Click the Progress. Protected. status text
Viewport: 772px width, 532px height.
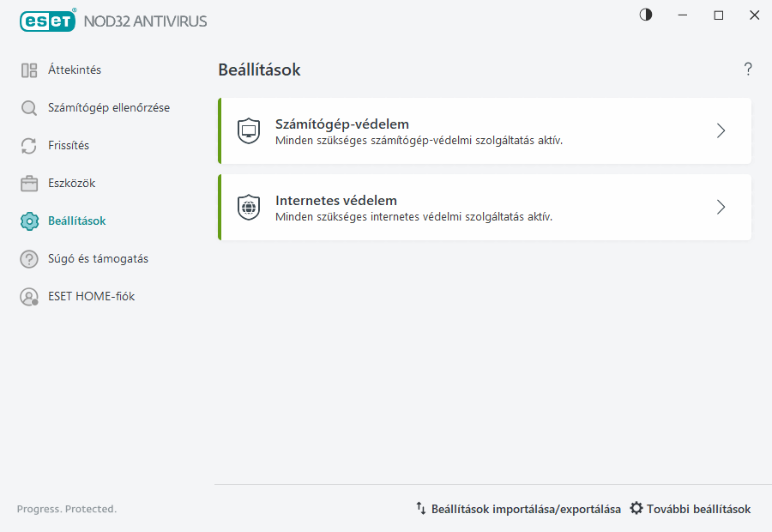click(66, 508)
